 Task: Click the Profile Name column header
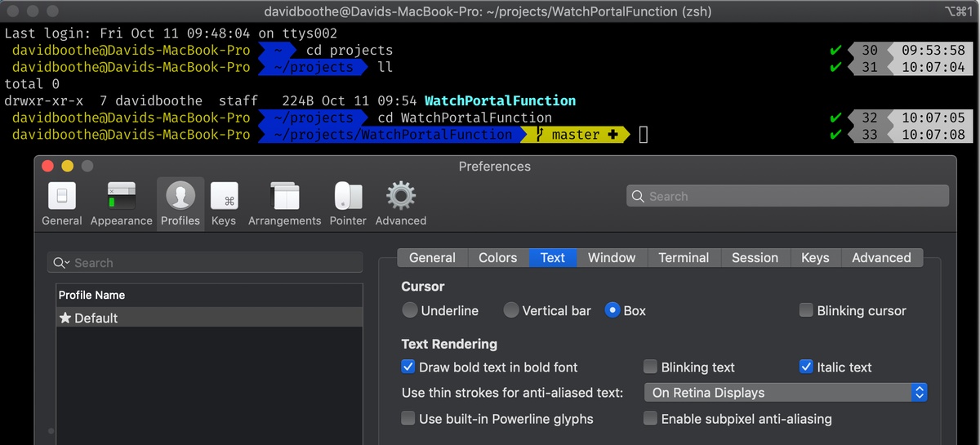209,295
